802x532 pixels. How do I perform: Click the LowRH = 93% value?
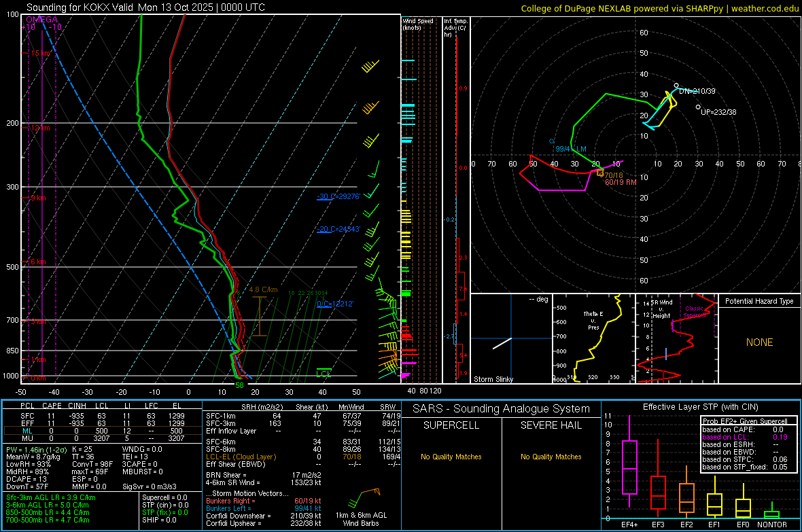click(x=28, y=465)
